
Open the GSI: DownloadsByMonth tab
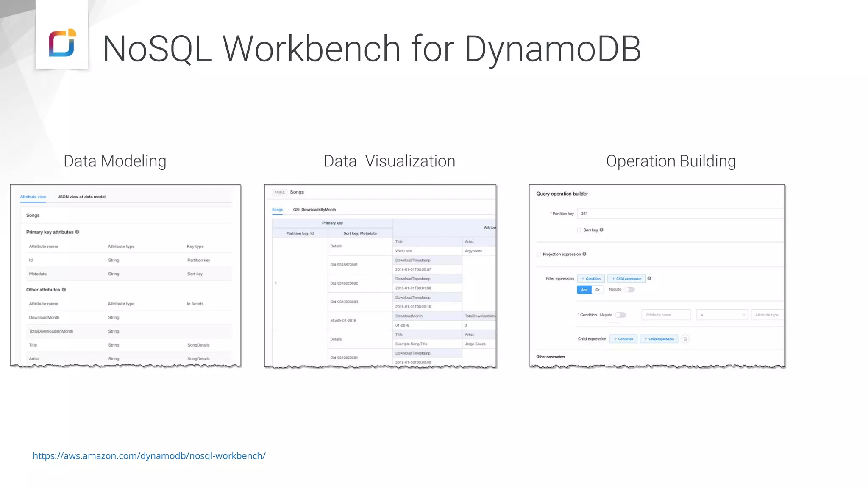[314, 210]
